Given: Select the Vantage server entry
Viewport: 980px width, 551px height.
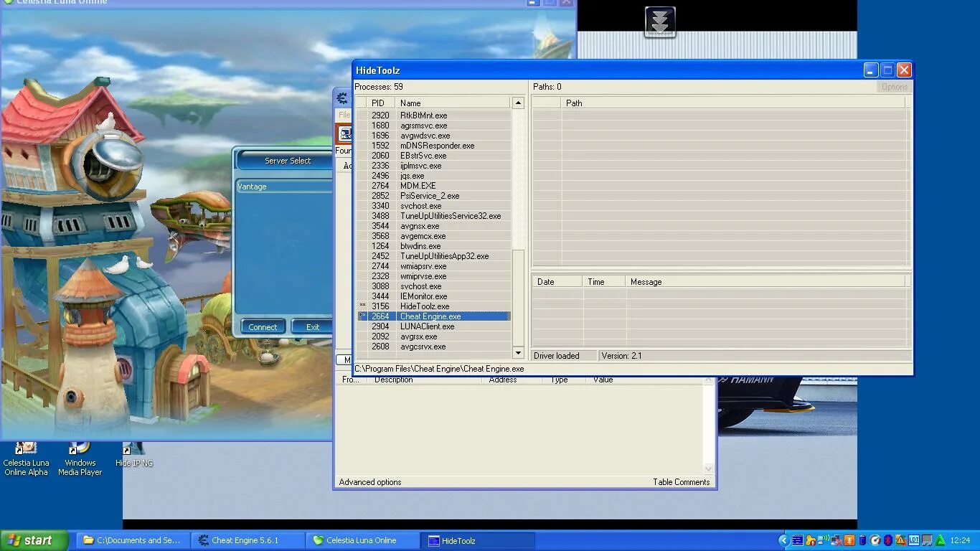Looking at the screenshot, I should 284,187.
